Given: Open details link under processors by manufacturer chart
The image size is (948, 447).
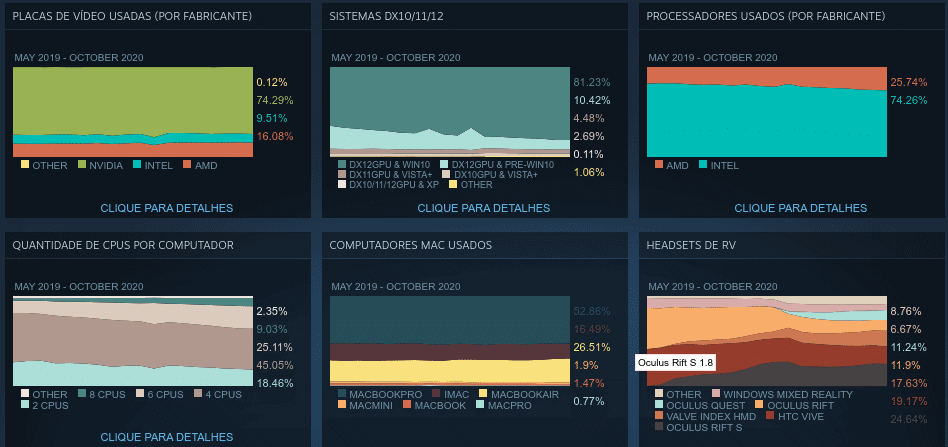Looking at the screenshot, I should coord(800,208).
